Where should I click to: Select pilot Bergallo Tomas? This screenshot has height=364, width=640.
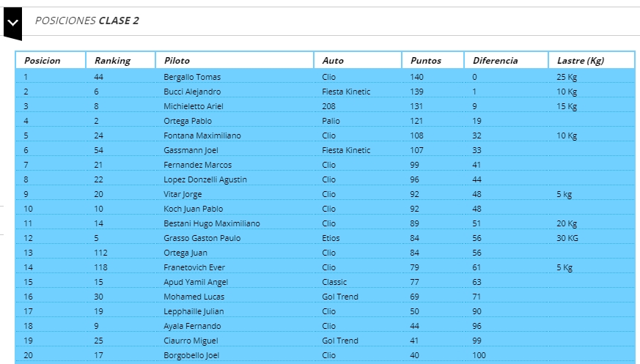tap(192, 77)
